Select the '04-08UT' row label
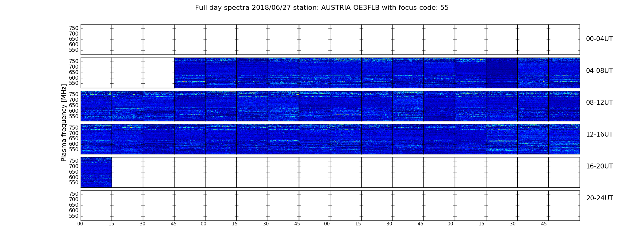The width and height of the screenshot is (644, 245). [599, 71]
